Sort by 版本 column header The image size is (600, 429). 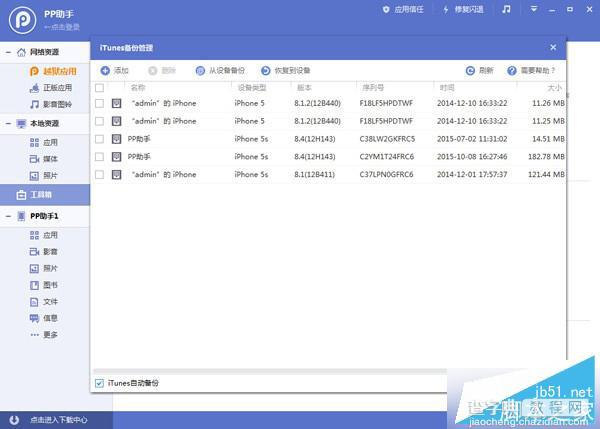pyautogui.click(x=304, y=88)
